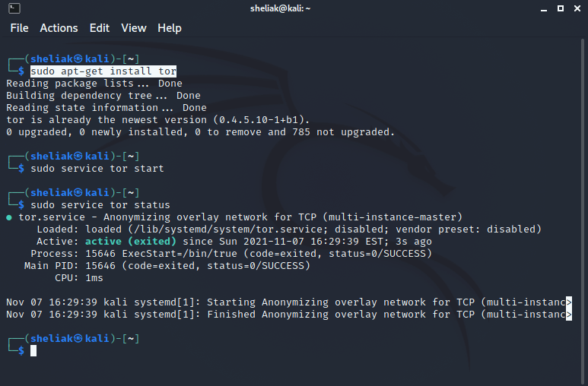The image size is (588, 386).
Task: Maximize the terminal window
Action: [x=559, y=8]
